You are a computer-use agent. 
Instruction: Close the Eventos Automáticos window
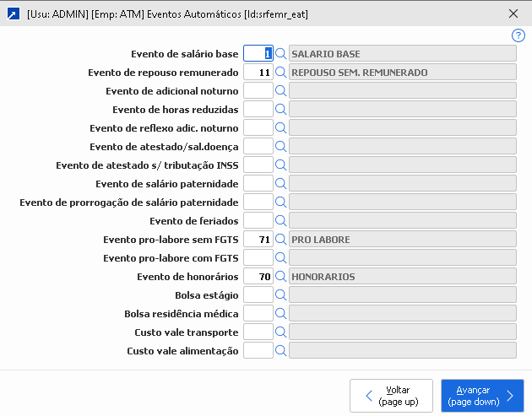tap(514, 14)
